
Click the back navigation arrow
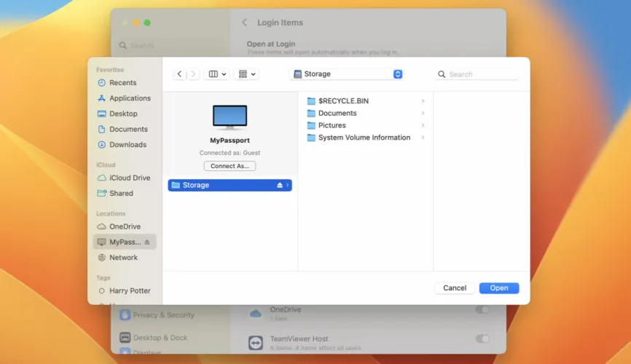[180, 74]
